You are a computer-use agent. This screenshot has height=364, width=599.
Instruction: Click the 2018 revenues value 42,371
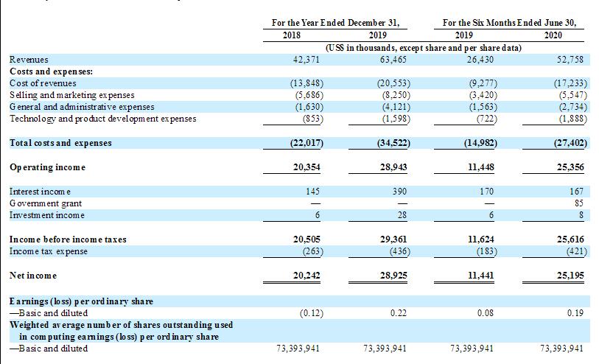306,60
